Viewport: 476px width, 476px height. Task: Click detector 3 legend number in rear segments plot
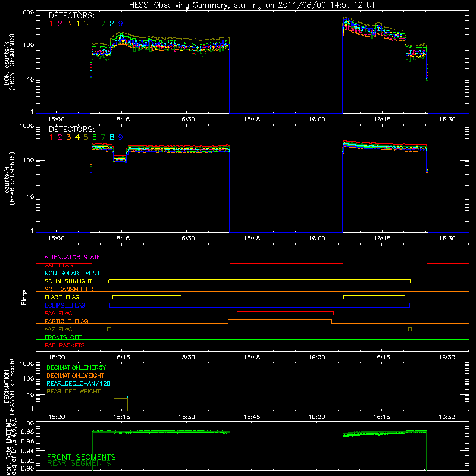68,137
